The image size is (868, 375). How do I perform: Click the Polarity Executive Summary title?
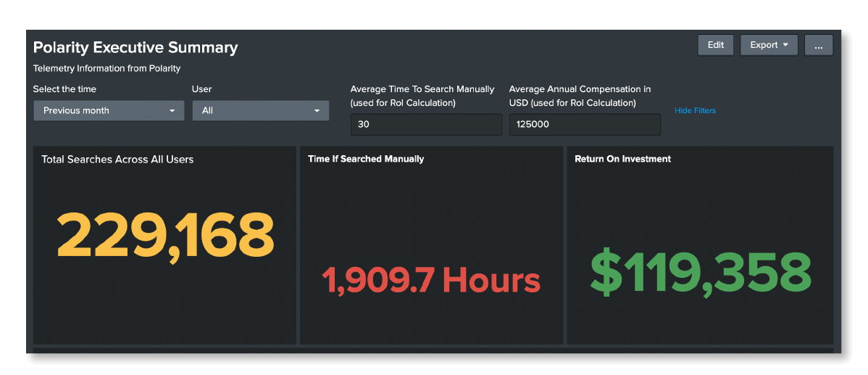135,48
